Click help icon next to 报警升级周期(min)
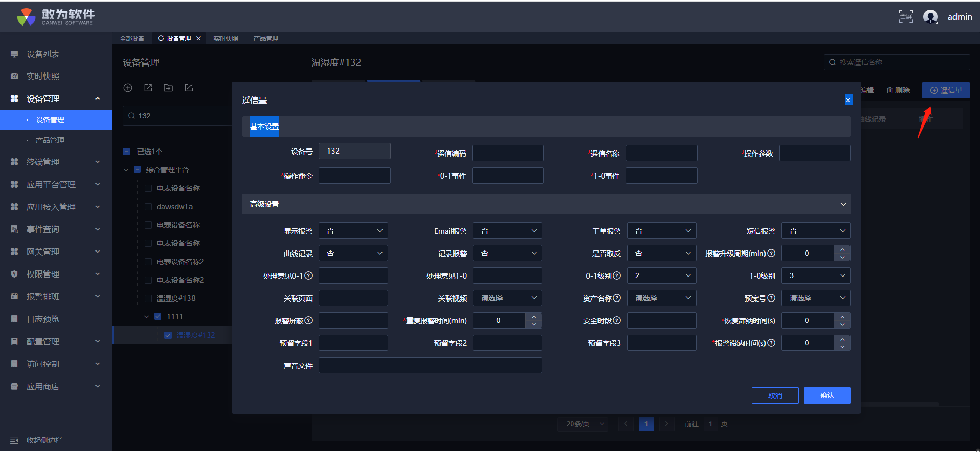Viewport: 980px width, 452px height. point(771,253)
